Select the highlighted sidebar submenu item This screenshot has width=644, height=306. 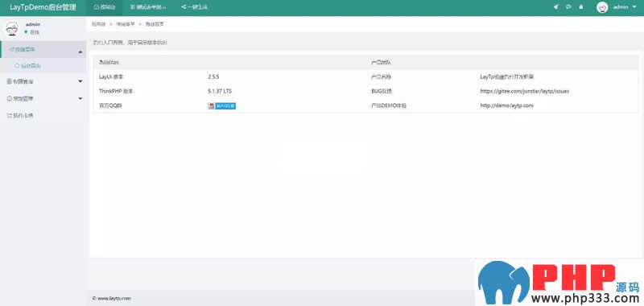(x=43, y=66)
